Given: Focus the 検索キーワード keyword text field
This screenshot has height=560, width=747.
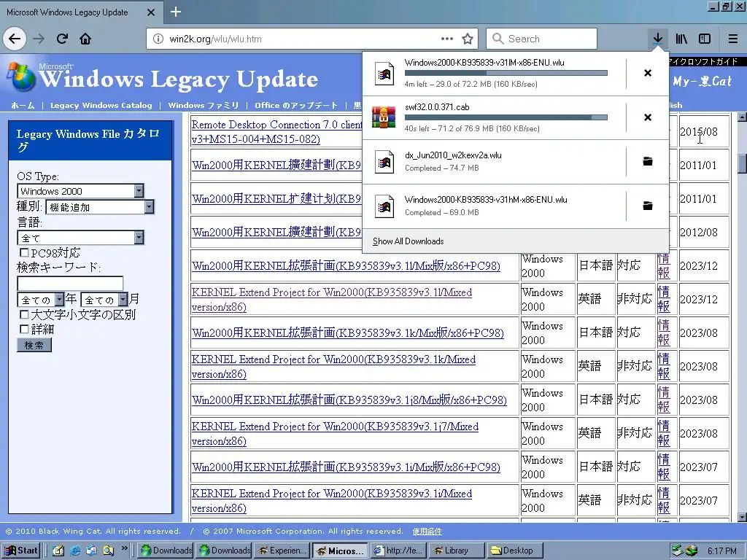Looking at the screenshot, I should [70, 284].
